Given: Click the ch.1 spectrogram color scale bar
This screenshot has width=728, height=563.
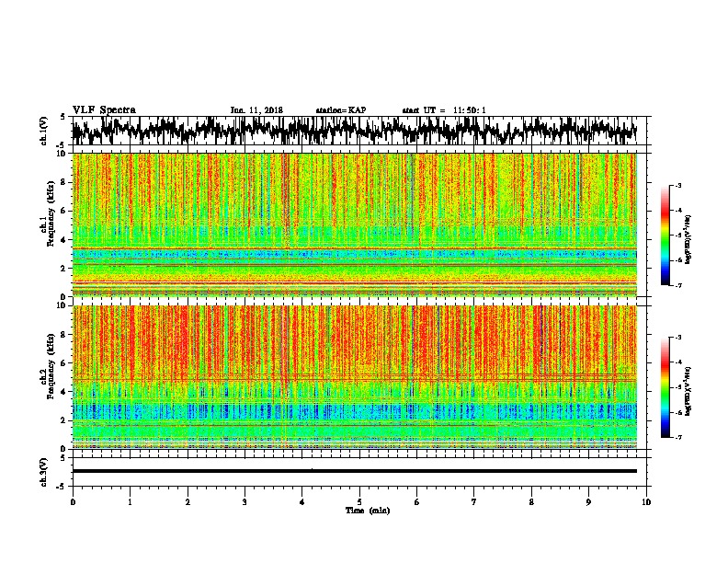Looking at the screenshot, I should click(665, 236).
